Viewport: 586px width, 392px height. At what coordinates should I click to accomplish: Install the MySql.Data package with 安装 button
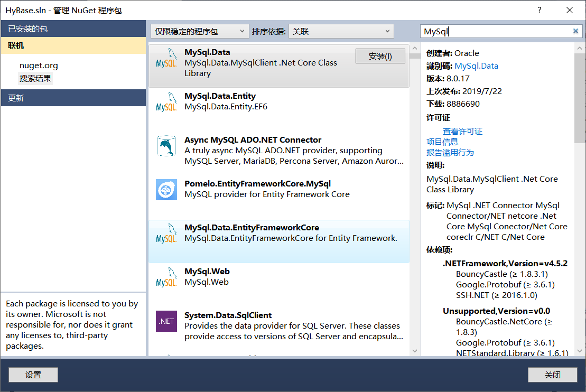pos(380,56)
